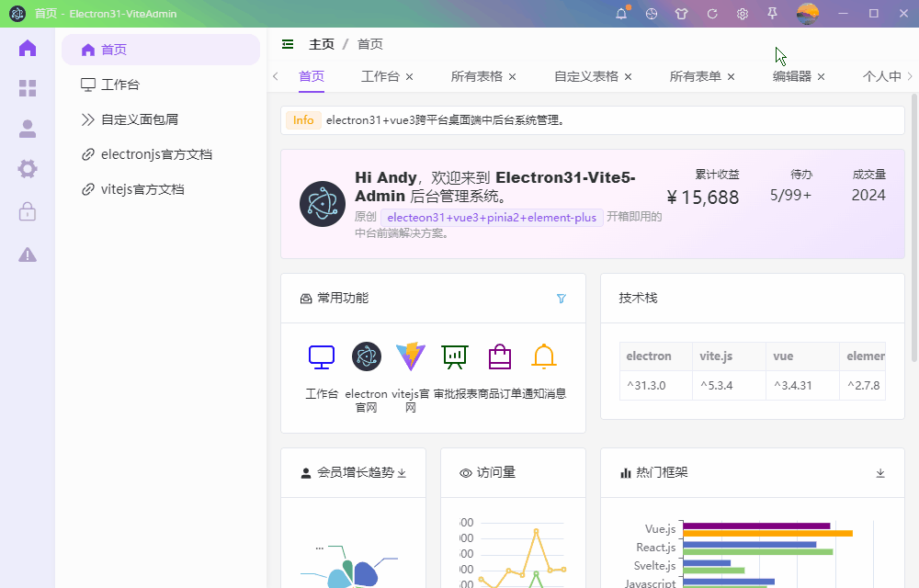The height and width of the screenshot is (588, 919).
Task: Click the download arrow beside 会员增长趋势
Action: tap(402, 472)
